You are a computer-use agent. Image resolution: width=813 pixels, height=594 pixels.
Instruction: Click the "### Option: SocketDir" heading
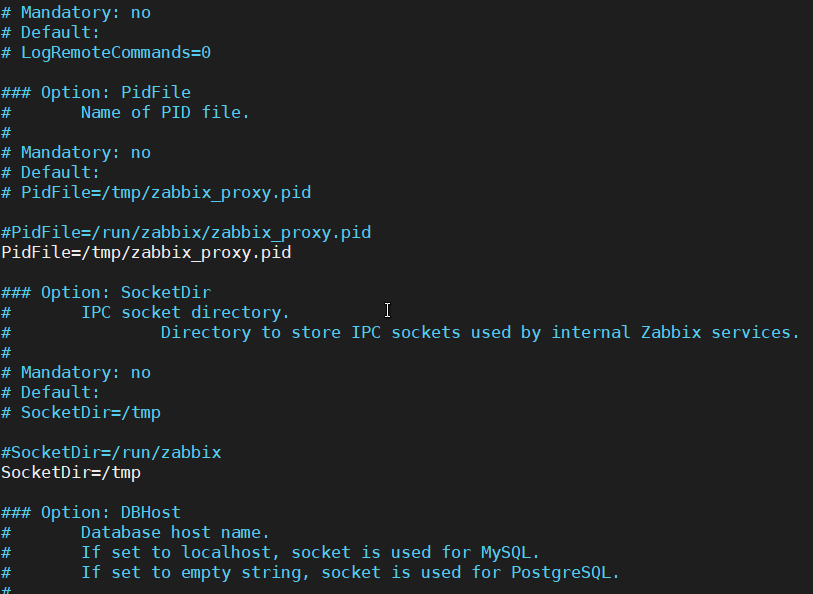point(105,292)
